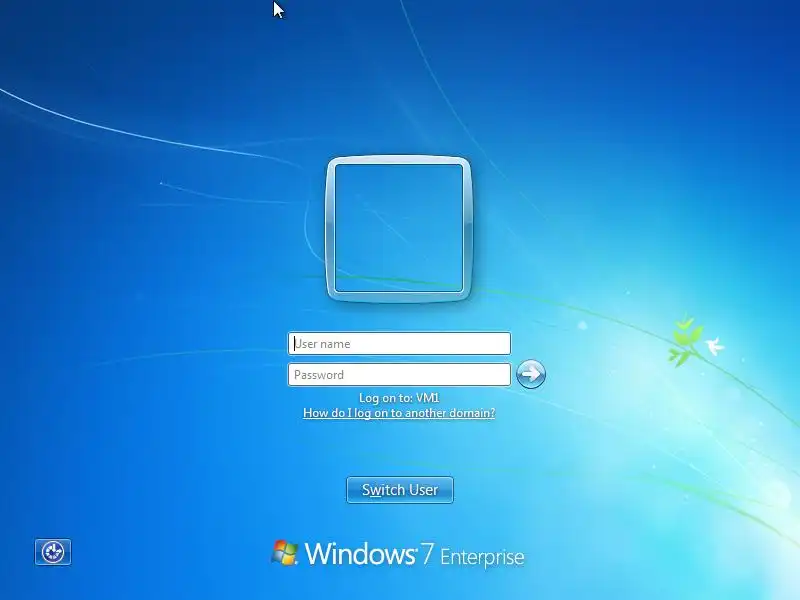This screenshot has height=600, width=800.
Task: Open the Ease of Access button
Action: (x=53, y=552)
